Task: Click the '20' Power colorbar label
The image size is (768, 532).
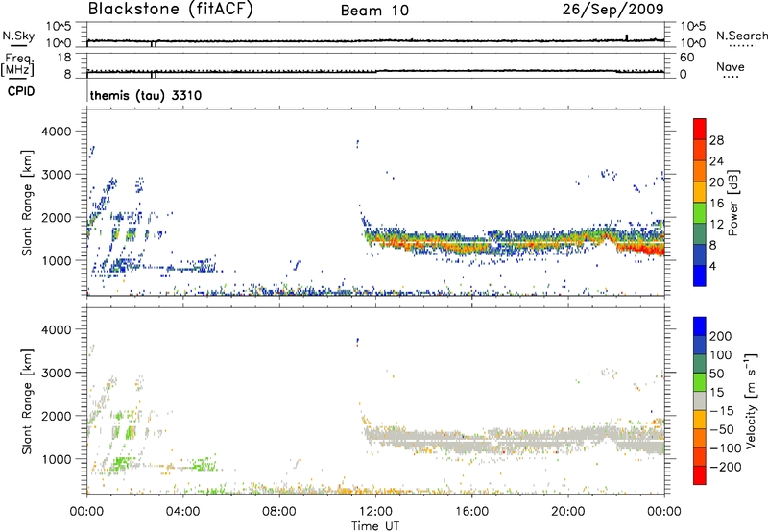Action: point(716,182)
